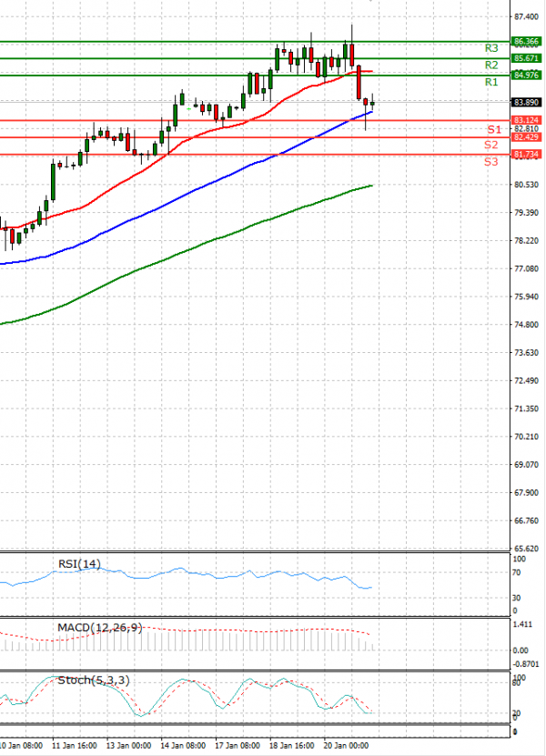Click the 71.350 price axis label
Screen dimensions: 546x756
point(526,408)
